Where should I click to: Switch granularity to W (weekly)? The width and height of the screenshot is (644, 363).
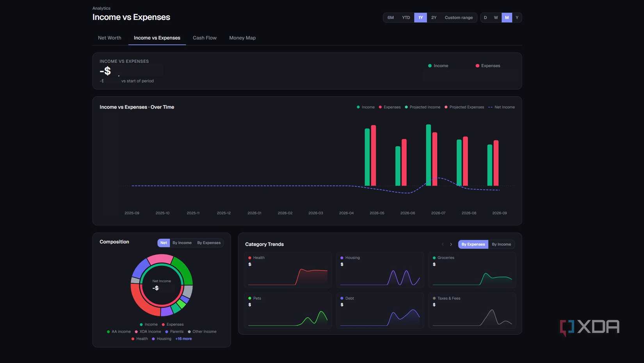point(496,18)
